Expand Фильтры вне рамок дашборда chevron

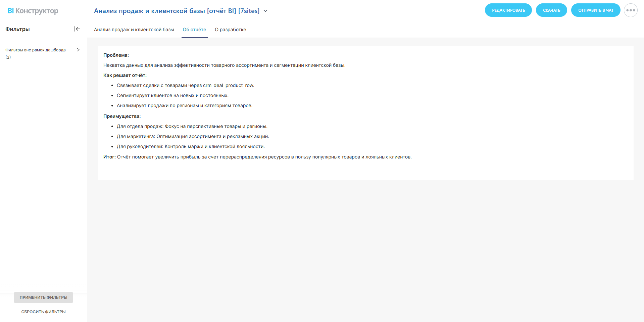pyautogui.click(x=78, y=50)
